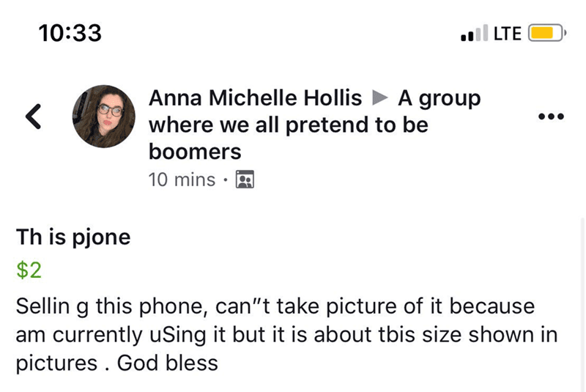Click the '10 mins' post timestamp
The height and width of the screenshot is (392, 586).
click(x=182, y=180)
